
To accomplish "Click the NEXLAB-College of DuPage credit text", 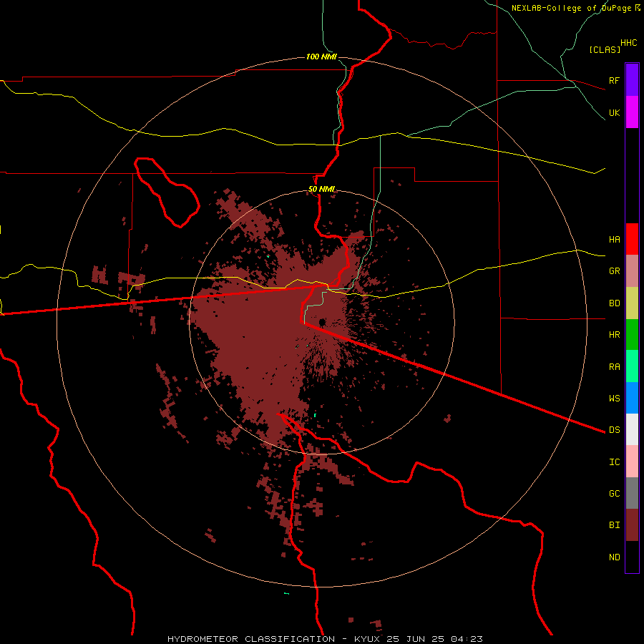I will point(571,8).
